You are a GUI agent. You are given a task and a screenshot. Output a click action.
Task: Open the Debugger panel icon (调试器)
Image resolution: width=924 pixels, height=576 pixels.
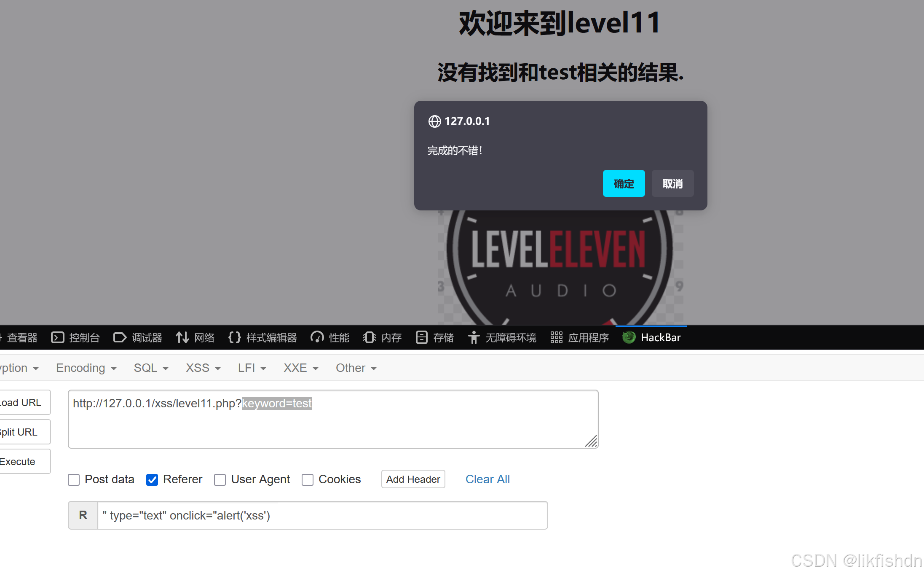[120, 338]
